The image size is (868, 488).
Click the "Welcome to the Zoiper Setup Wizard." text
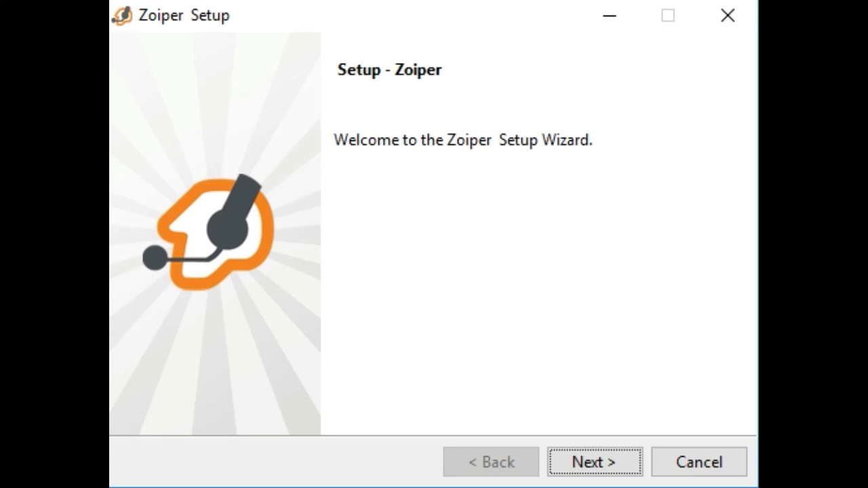pyautogui.click(x=463, y=140)
